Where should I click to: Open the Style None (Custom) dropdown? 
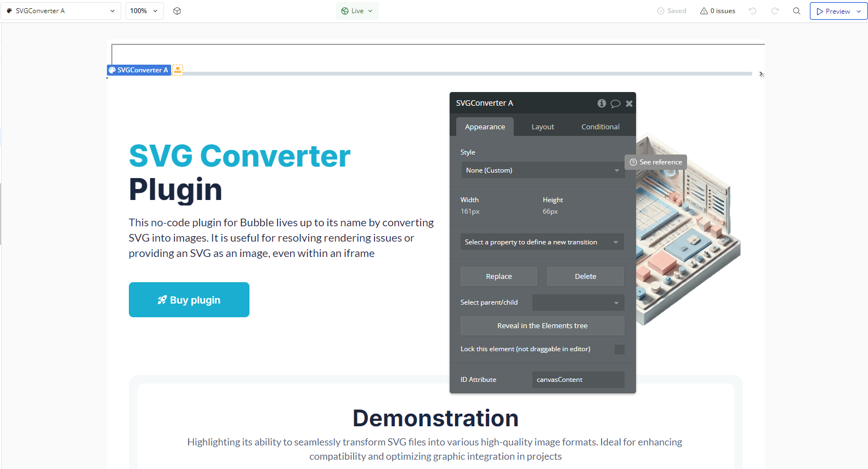542,170
